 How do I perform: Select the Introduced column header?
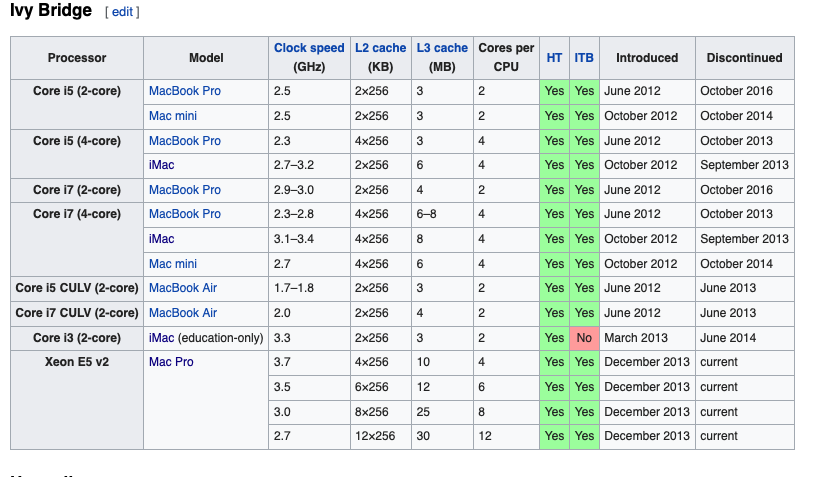click(x=647, y=58)
